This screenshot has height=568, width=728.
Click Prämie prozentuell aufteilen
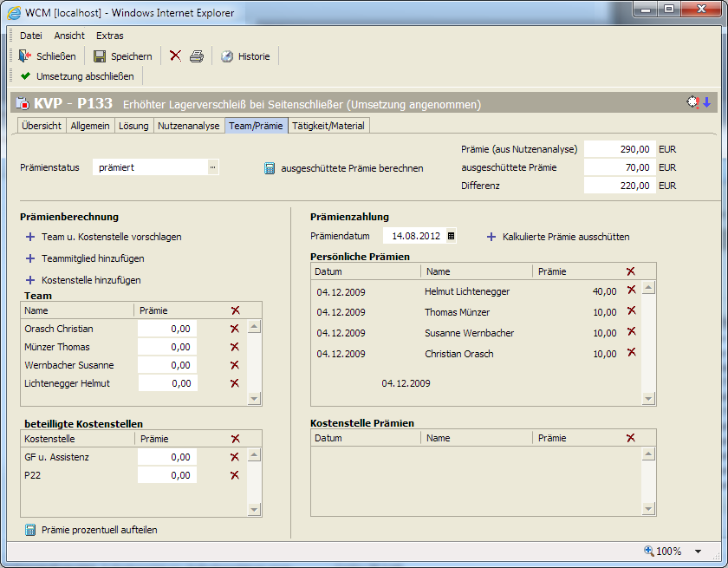pos(99,530)
